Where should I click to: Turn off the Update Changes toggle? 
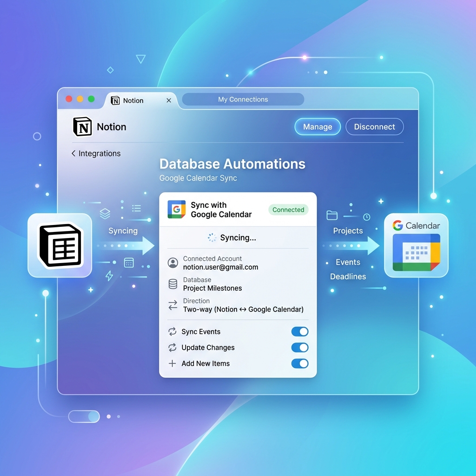click(300, 348)
